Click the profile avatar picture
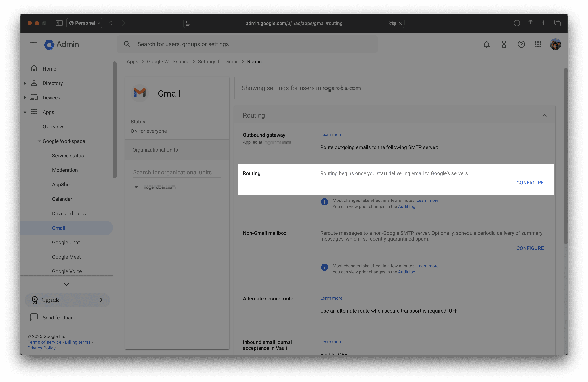Screen dimensions: 588x382 coord(555,44)
